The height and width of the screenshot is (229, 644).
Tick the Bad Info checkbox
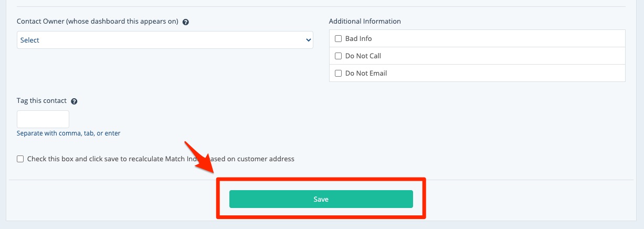338,38
